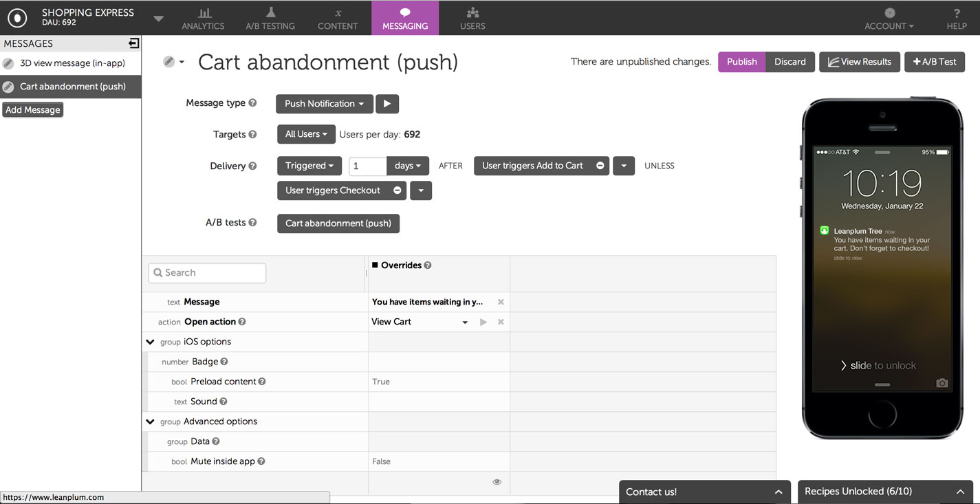Clear the Message override value
This screenshot has width=980, height=504.
coord(501,302)
